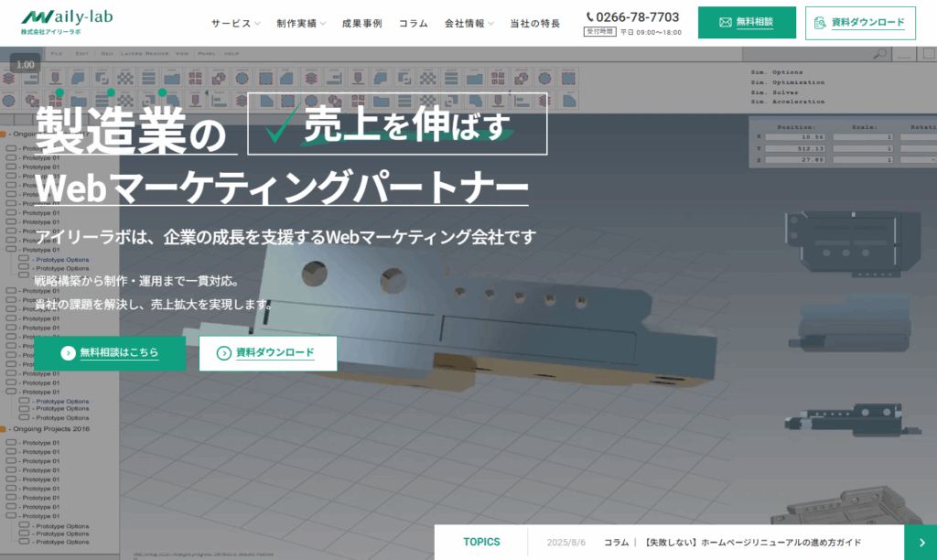Click the sentence starting アイリーラボは、企業の成長

pos(285,237)
